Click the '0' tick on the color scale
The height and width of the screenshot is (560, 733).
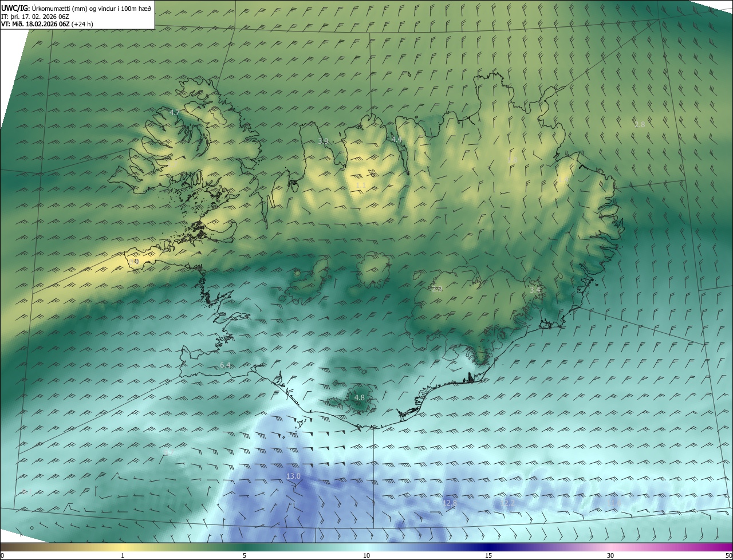click(x=2, y=556)
